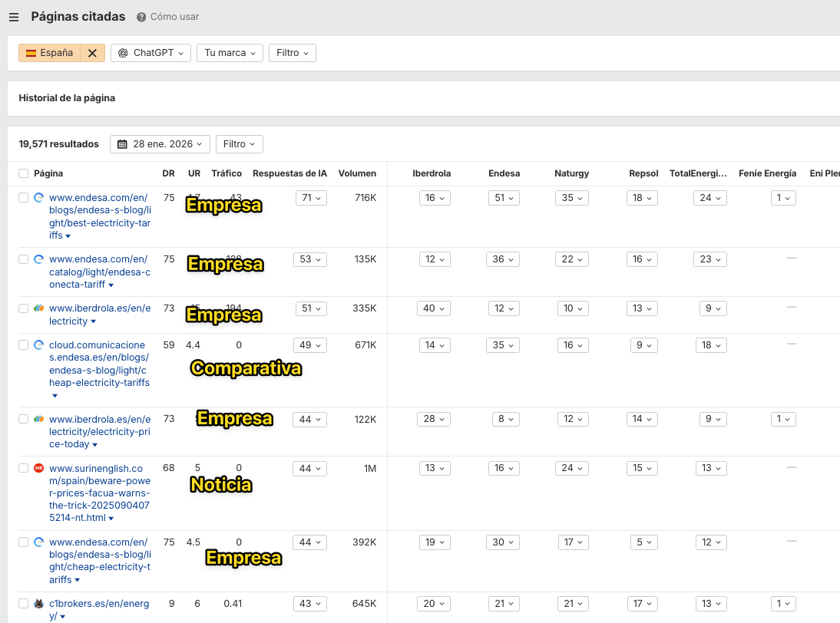The image size is (840, 623).
Task: Sort by the Volumen column header
Action: [357, 173]
